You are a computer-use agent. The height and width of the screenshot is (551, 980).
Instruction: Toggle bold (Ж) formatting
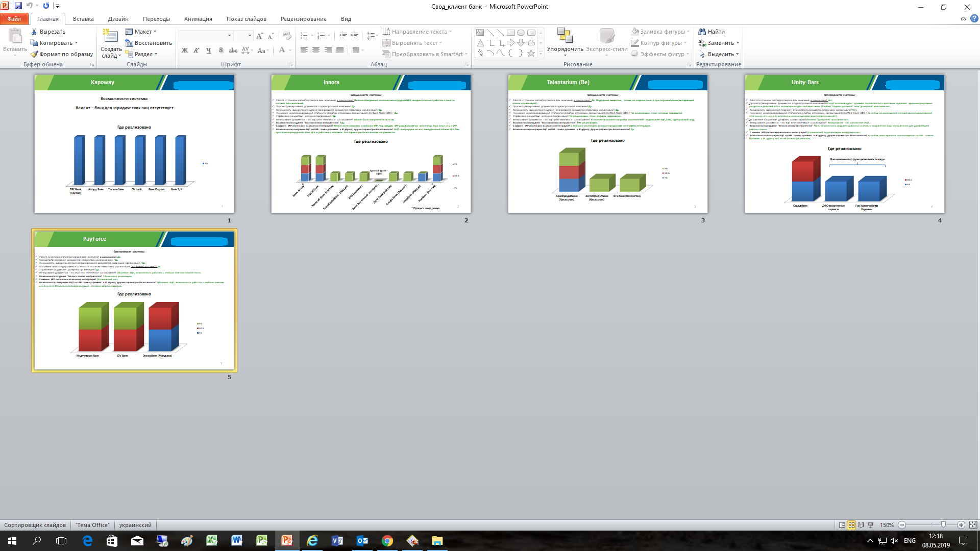(x=185, y=50)
